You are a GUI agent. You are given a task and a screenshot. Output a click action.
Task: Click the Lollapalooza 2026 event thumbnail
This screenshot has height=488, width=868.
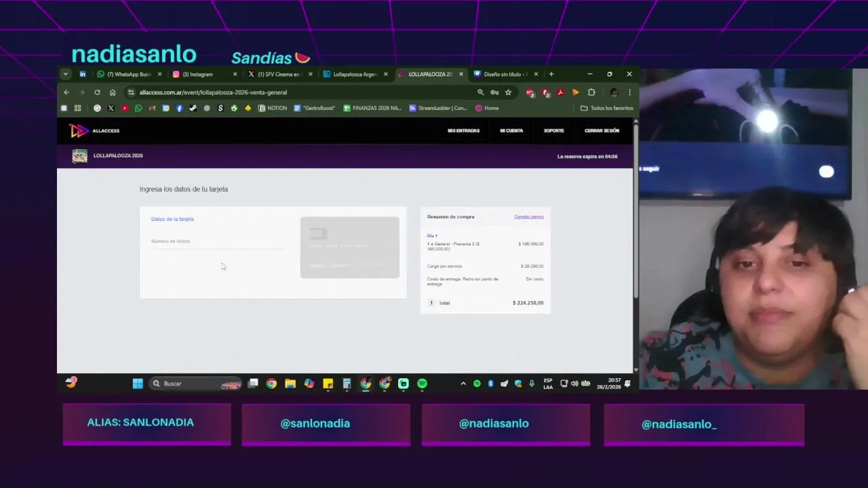[80, 156]
